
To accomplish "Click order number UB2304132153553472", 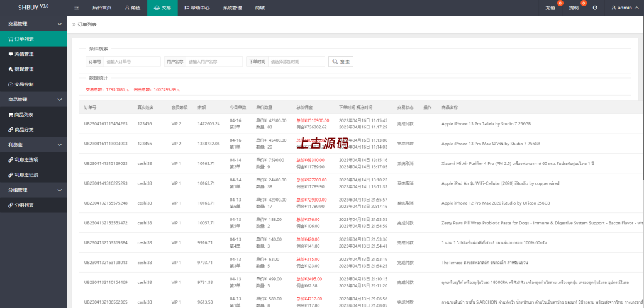I will point(106,222).
